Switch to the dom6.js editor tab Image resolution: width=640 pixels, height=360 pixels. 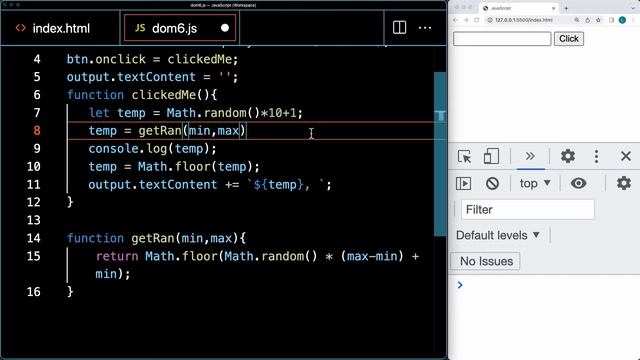click(180, 28)
